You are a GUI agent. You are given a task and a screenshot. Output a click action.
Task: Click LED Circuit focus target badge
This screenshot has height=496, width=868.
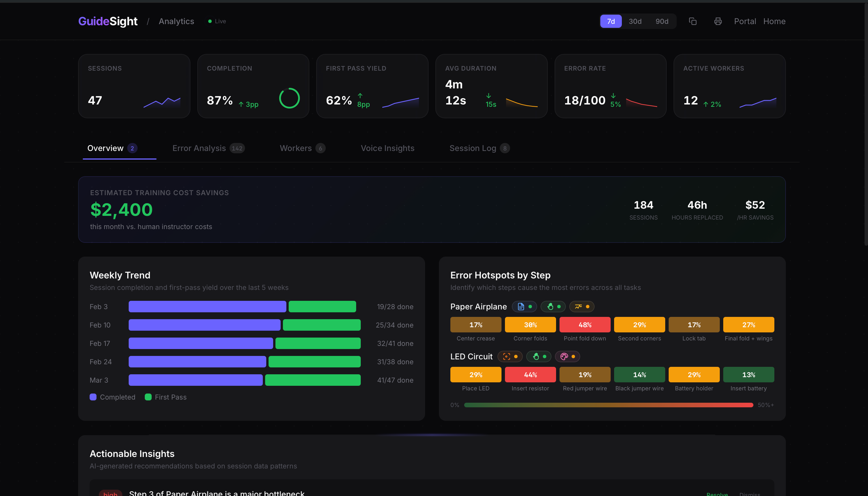click(x=510, y=356)
